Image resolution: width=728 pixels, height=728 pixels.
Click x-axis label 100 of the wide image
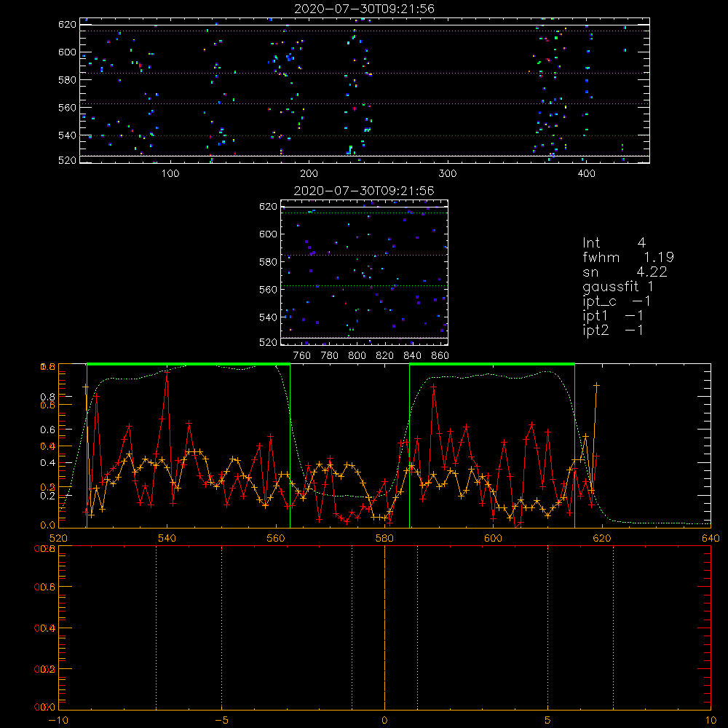(170, 174)
